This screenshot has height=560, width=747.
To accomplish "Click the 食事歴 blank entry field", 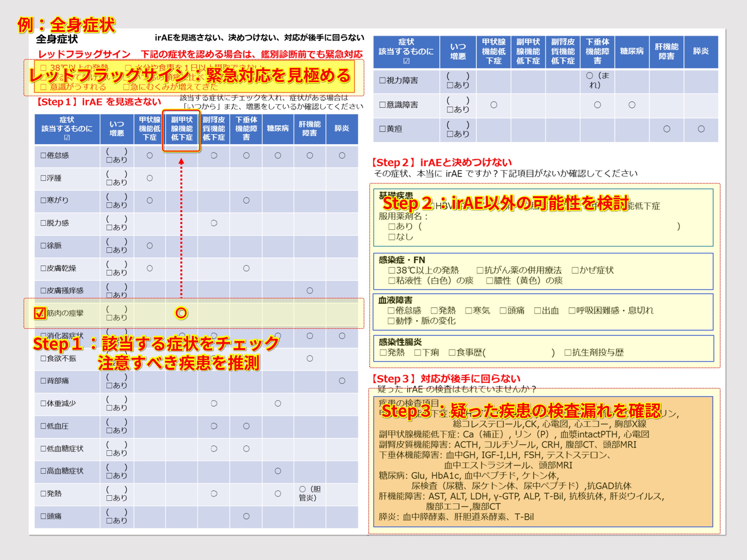I will [518, 353].
